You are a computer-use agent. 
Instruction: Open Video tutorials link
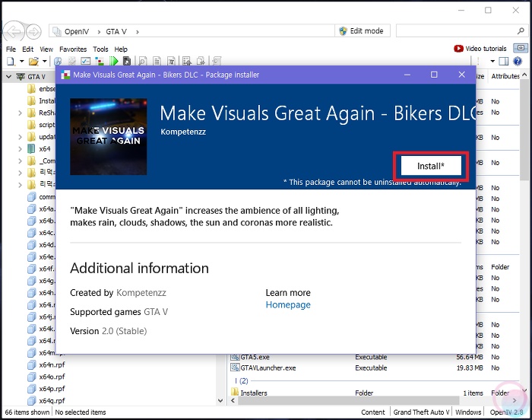pos(486,49)
